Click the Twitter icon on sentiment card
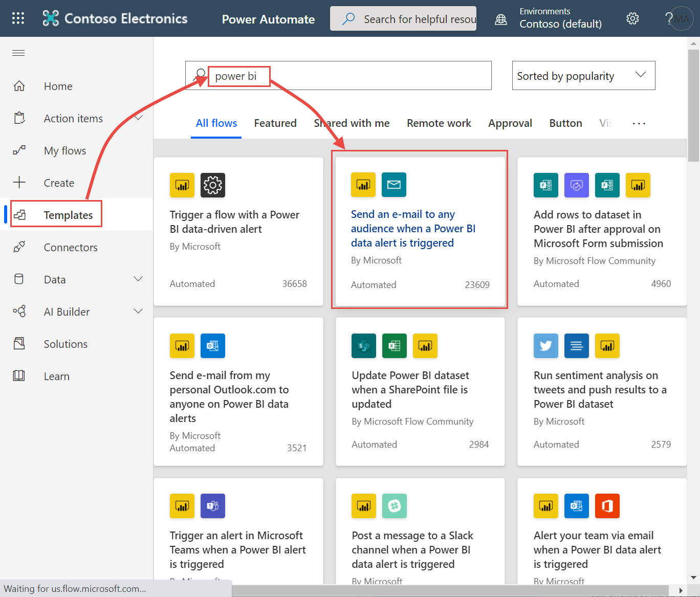This screenshot has height=597, width=700. (545, 346)
